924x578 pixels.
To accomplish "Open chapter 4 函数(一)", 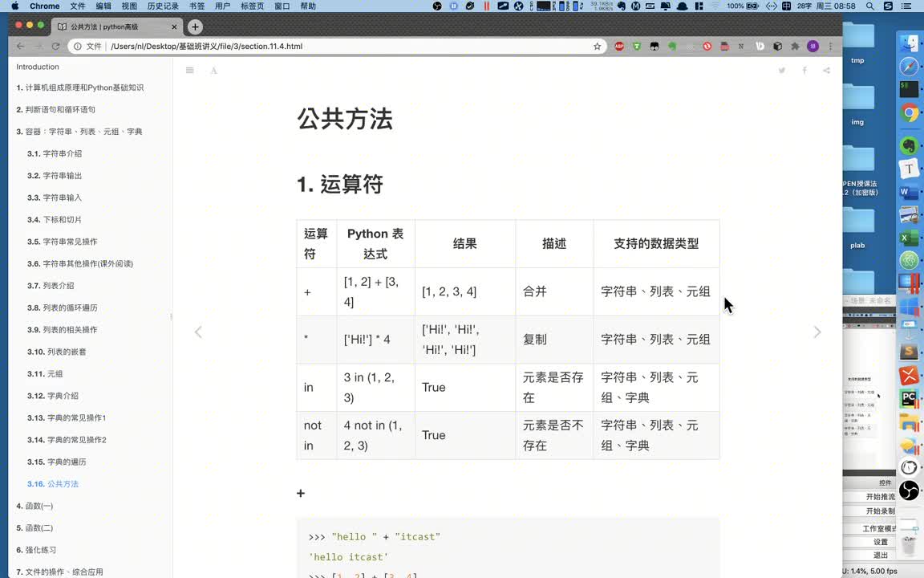I will 34,506.
